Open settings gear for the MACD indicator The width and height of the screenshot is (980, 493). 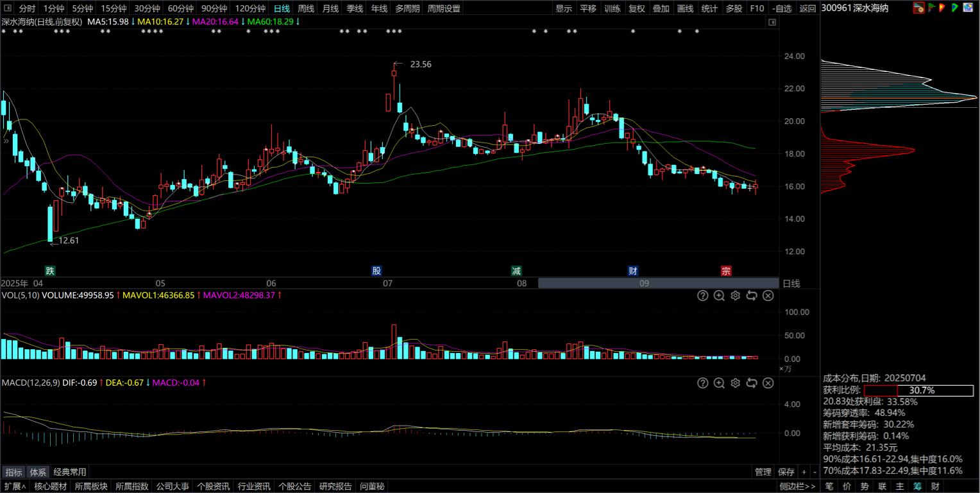point(736,383)
